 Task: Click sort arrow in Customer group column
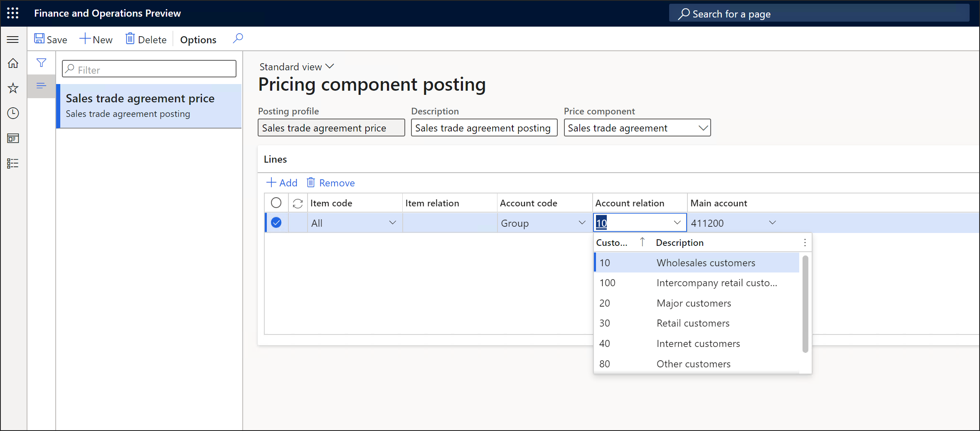(x=643, y=242)
